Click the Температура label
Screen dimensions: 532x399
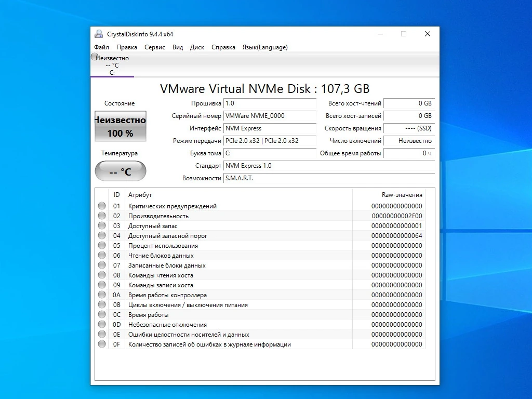point(119,153)
